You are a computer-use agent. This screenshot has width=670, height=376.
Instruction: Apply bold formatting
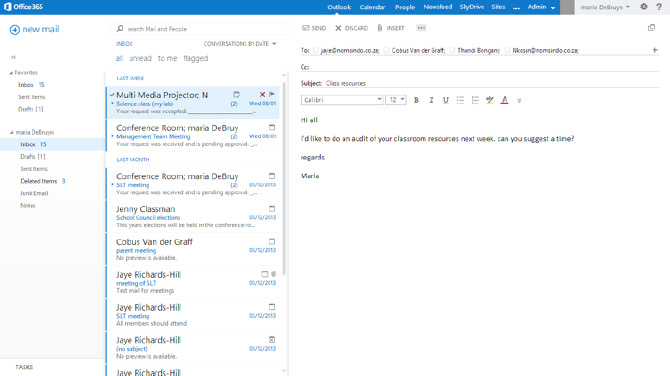[x=416, y=100]
